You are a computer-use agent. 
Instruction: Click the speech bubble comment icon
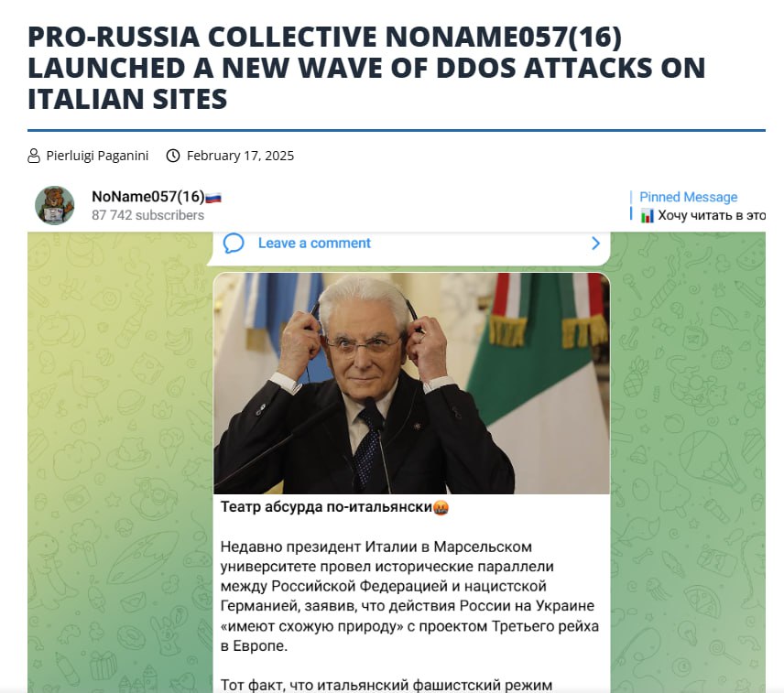(234, 244)
